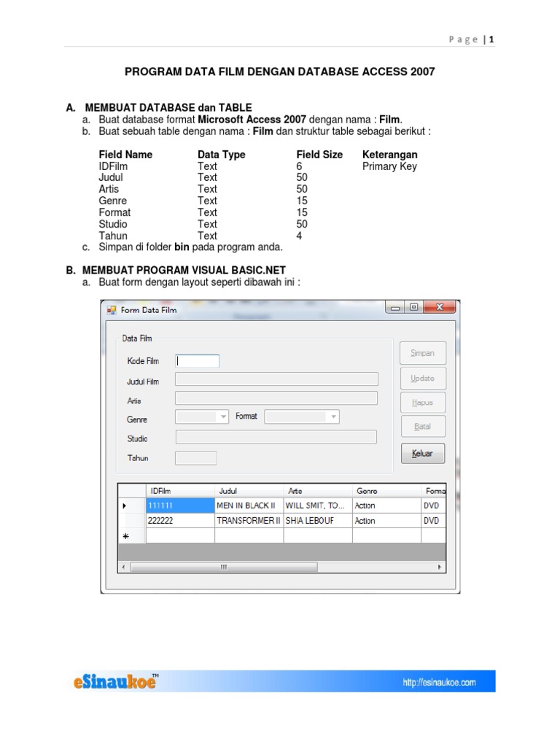560x747 pixels.
Task: Minimize the Form Data Film window
Action: (394, 307)
